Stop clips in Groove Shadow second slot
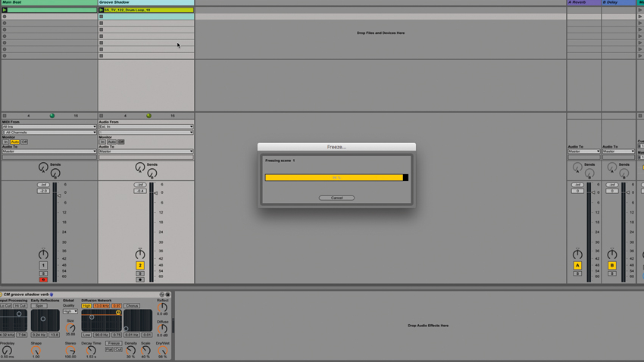The image size is (644, 362). (x=101, y=17)
